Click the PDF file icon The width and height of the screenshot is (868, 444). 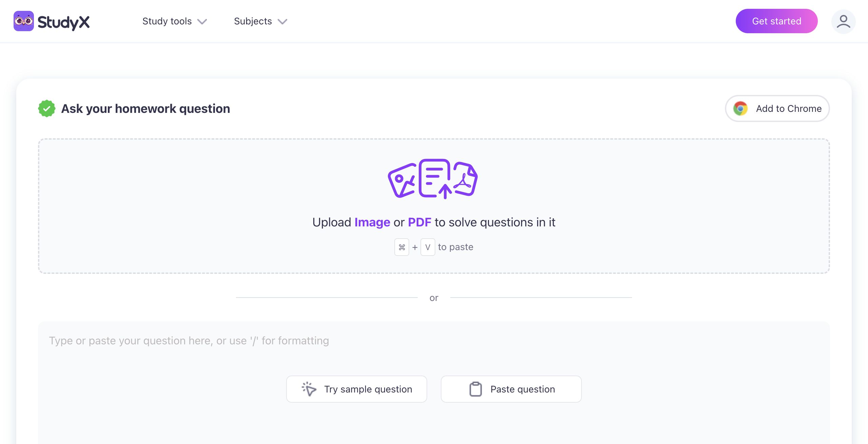[x=465, y=179]
